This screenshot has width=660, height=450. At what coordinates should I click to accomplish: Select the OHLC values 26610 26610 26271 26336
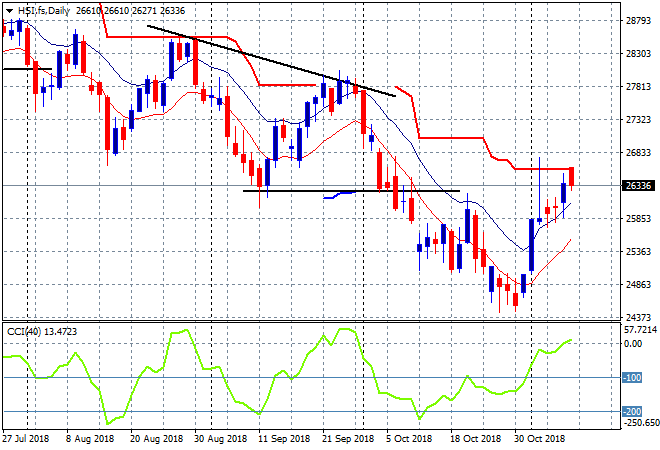click(130, 11)
